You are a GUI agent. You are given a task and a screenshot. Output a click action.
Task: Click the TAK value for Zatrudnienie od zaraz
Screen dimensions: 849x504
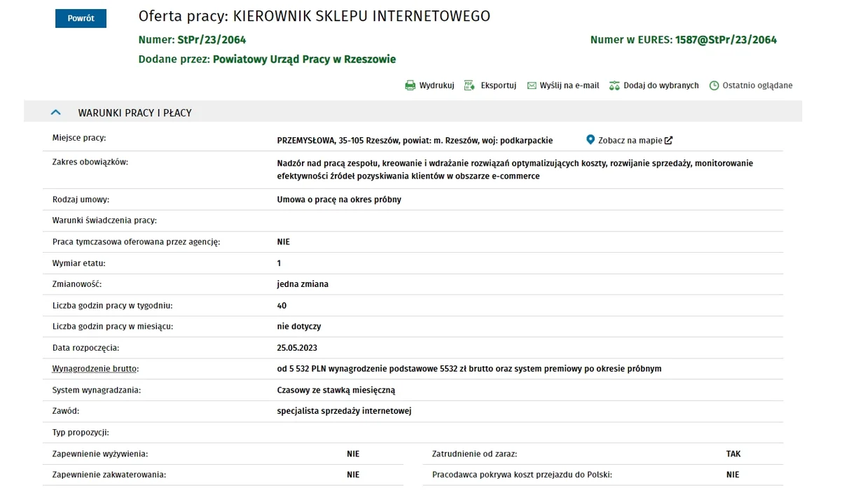pos(733,454)
